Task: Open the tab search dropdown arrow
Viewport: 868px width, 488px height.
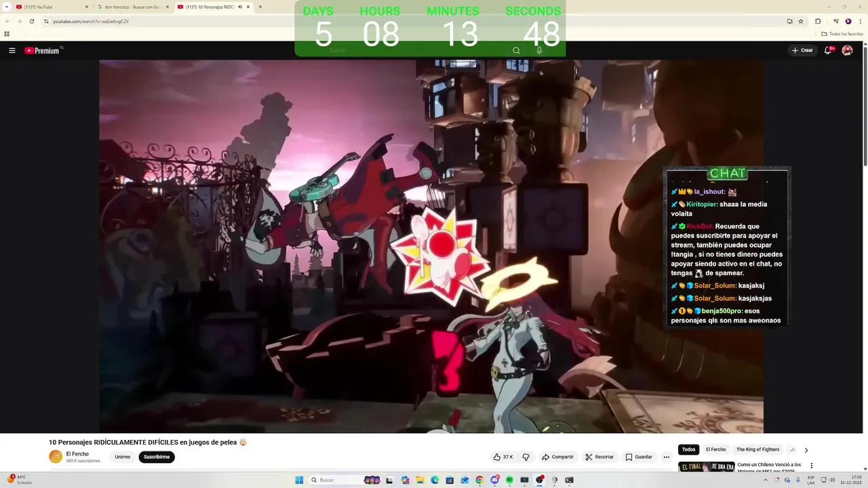Action: coord(6,7)
